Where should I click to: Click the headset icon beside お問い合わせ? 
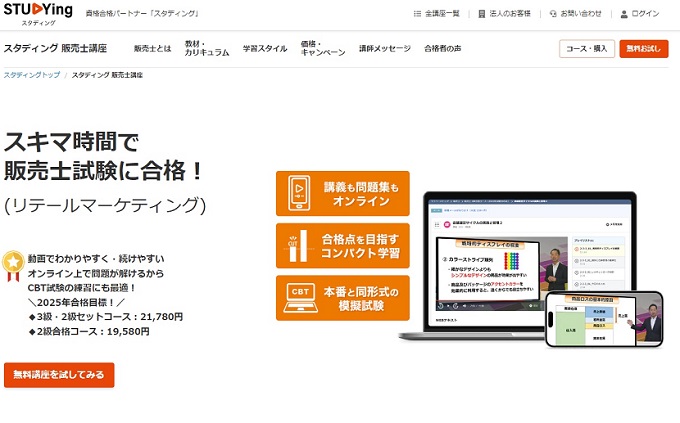pyautogui.click(x=553, y=14)
